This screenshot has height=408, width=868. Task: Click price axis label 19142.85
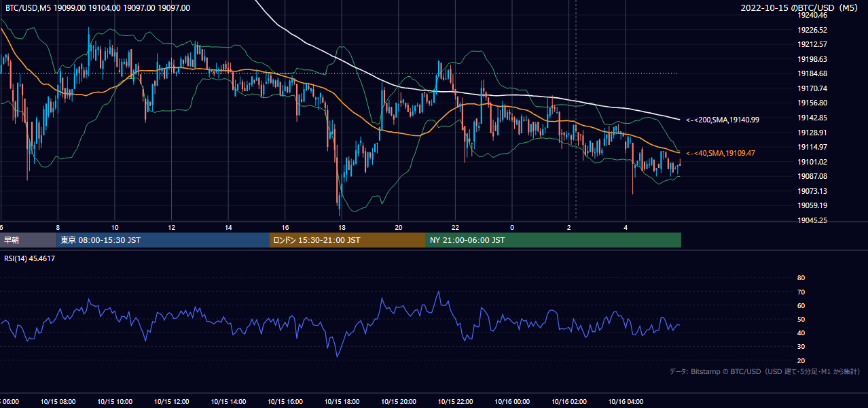click(812, 118)
